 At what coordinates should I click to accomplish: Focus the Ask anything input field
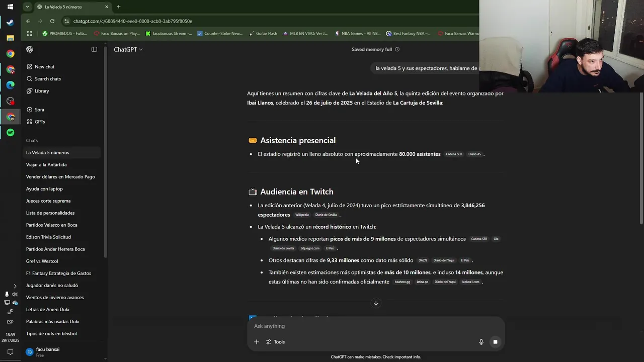tap(376, 326)
